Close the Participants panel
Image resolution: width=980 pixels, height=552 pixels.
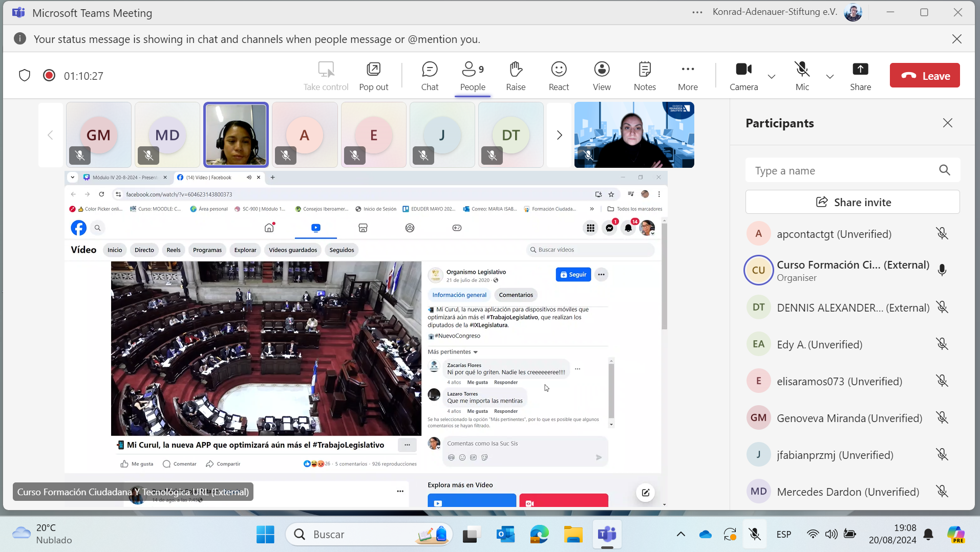pos(947,123)
